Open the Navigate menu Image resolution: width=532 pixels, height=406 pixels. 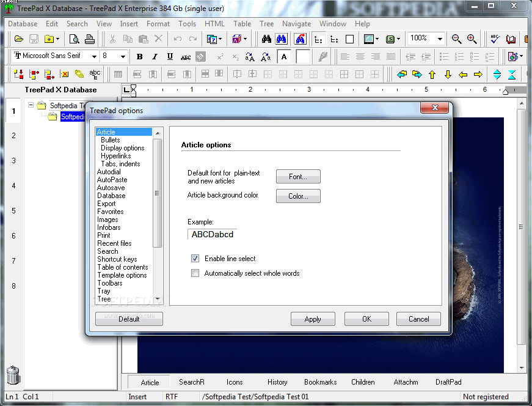click(296, 24)
